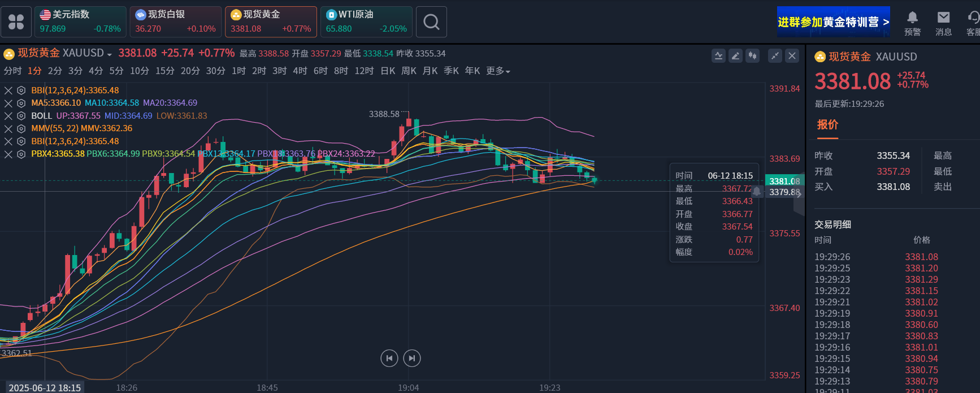Open settings gear for MMV indicator
This screenshot has width=980, height=393.
(21, 128)
